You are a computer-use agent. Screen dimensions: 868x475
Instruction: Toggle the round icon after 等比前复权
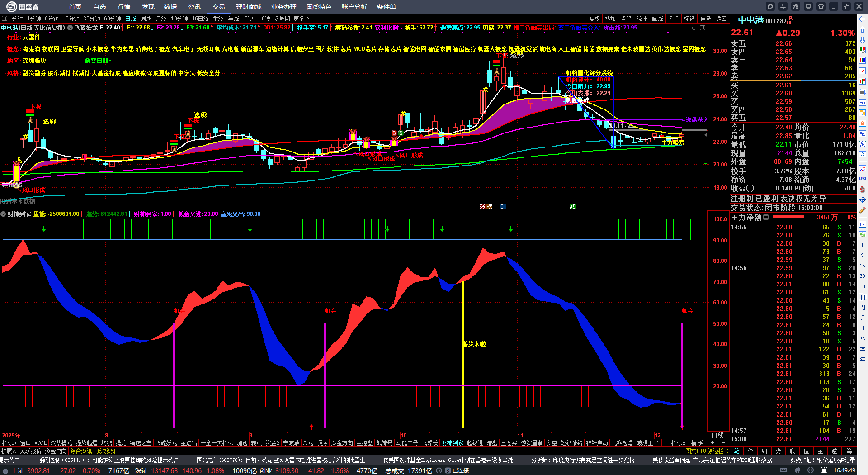tap(70, 28)
